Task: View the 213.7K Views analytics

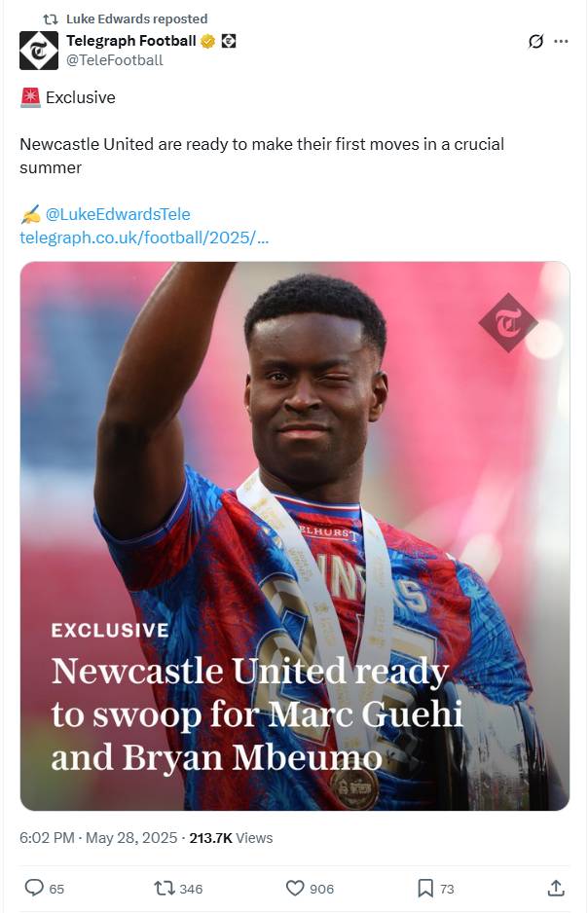Action: (231, 838)
